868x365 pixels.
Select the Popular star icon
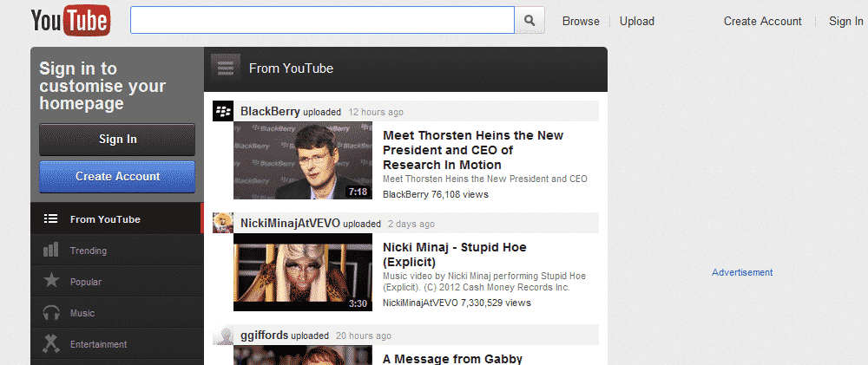pos(51,282)
